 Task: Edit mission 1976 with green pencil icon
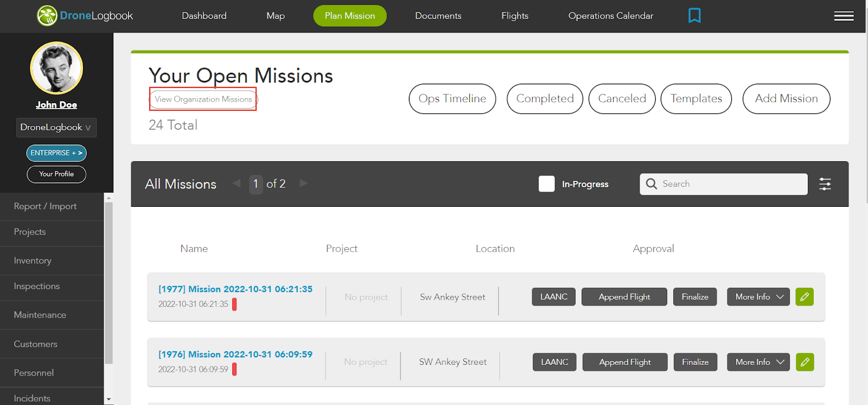coord(805,362)
